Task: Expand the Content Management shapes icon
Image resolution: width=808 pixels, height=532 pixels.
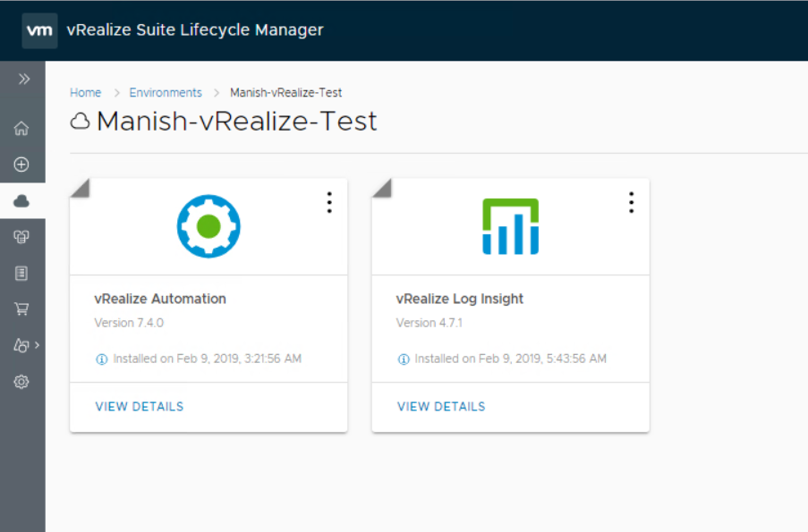Action: tap(24, 345)
